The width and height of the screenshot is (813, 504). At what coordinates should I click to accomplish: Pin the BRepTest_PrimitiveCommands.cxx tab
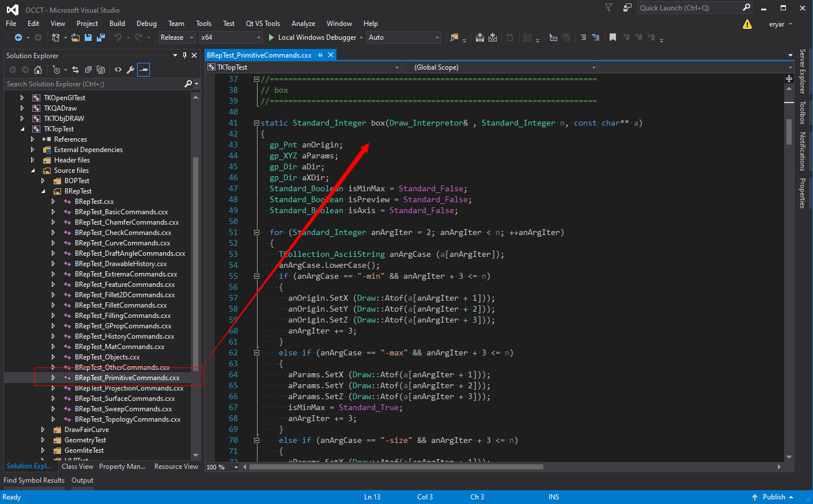tap(320, 55)
